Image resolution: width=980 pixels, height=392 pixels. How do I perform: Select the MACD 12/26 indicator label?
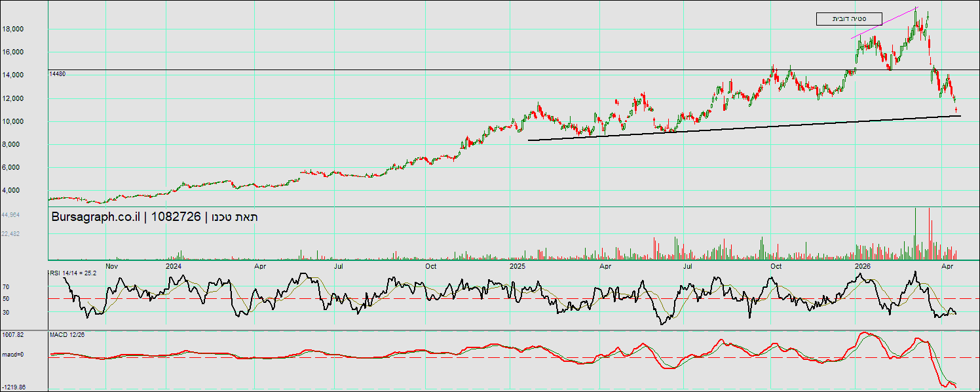67,334
